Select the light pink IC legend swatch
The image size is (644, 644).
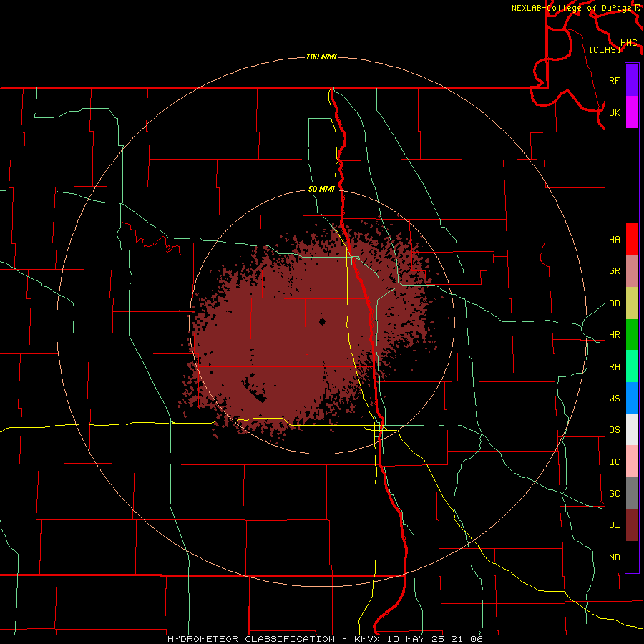click(x=632, y=462)
